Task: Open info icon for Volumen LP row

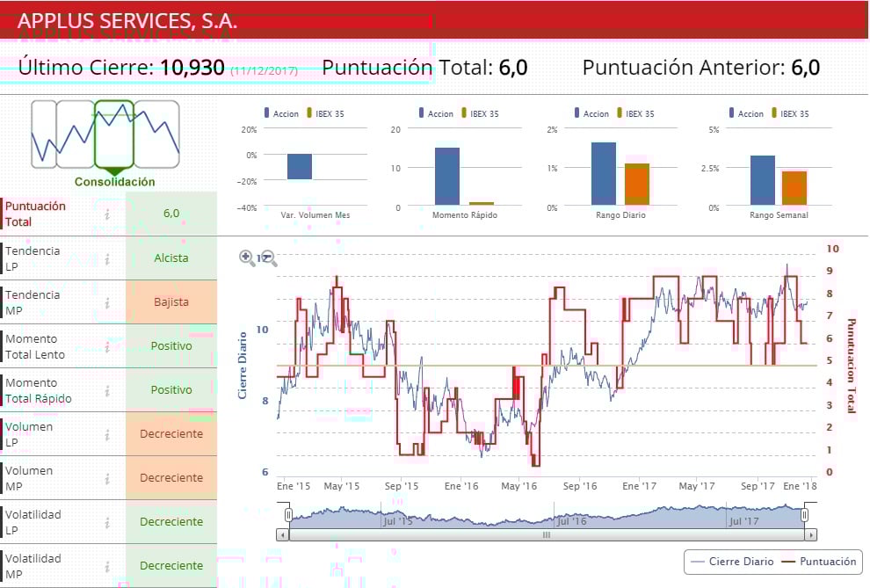Action: [107, 434]
